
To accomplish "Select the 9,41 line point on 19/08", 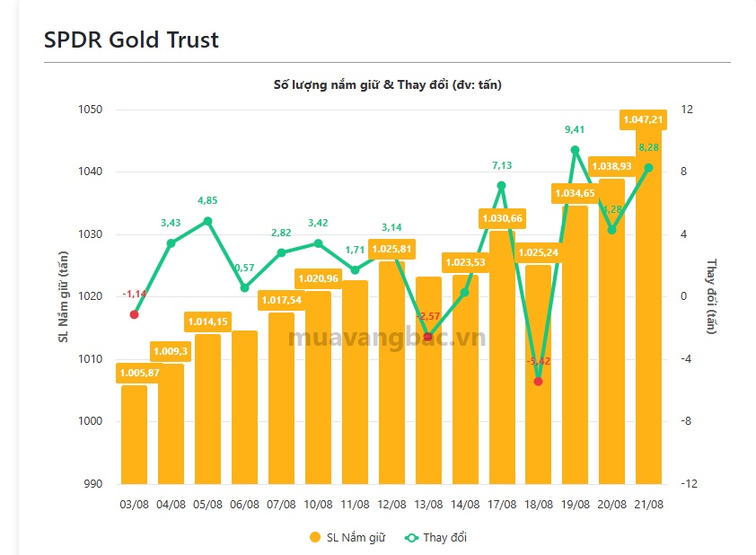I will click(575, 150).
